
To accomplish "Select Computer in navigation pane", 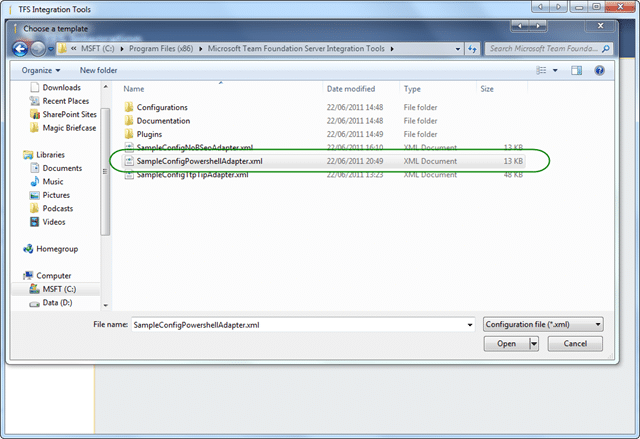I will point(53,276).
